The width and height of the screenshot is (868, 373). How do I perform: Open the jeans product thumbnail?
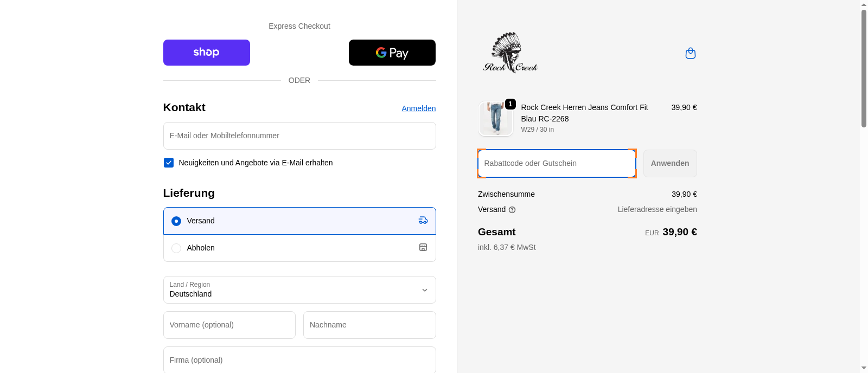495,119
